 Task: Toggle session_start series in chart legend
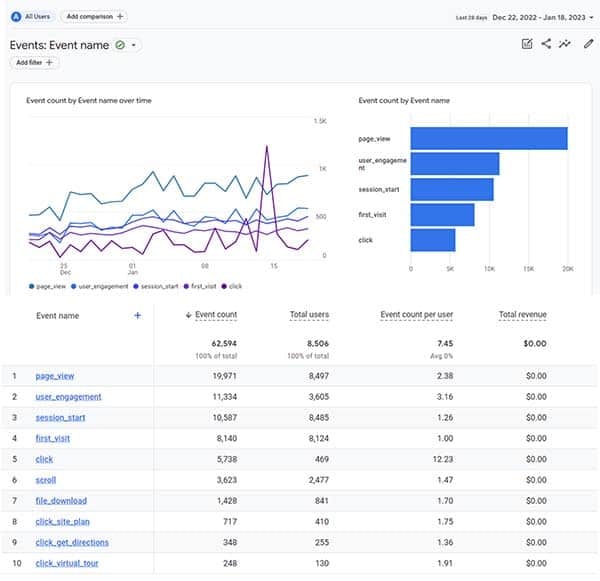click(x=158, y=286)
